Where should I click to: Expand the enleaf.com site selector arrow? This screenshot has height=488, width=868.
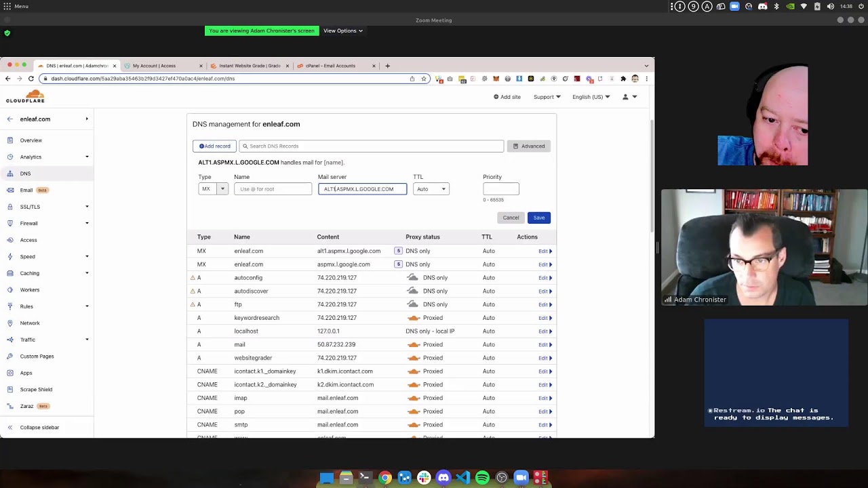pyautogui.click(x=87, y=119)
